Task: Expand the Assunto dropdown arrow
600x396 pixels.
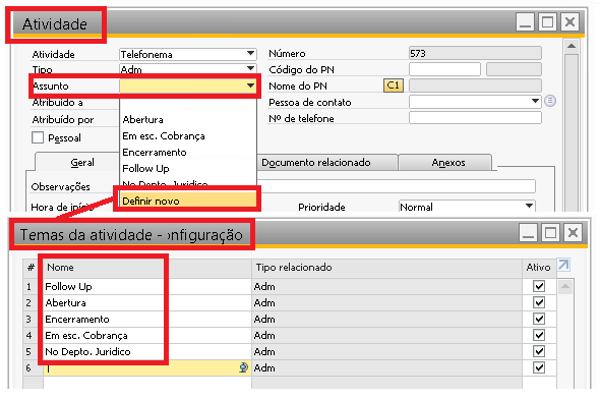Action: coord(250,86)
